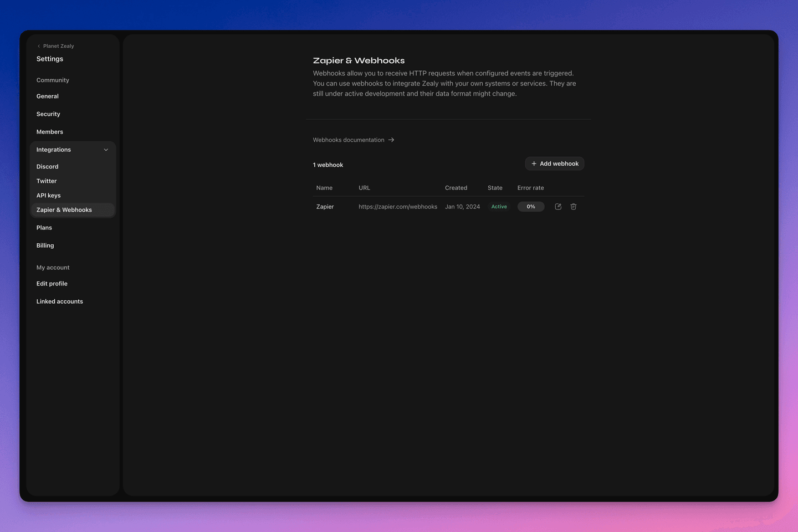Collapse the Integrations section chevron
Image resolution: width=798 pixels, height=532 pixels.
[x=106, y=150]
